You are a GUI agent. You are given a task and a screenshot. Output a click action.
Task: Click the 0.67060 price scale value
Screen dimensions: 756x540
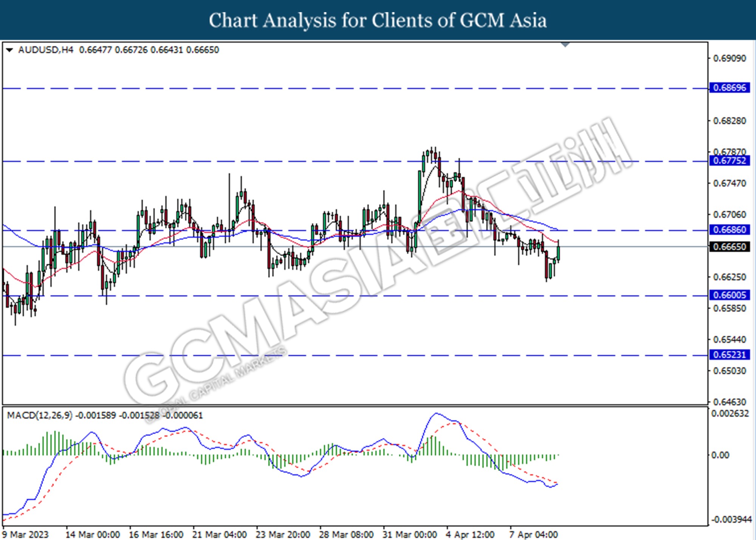point(730,214)
